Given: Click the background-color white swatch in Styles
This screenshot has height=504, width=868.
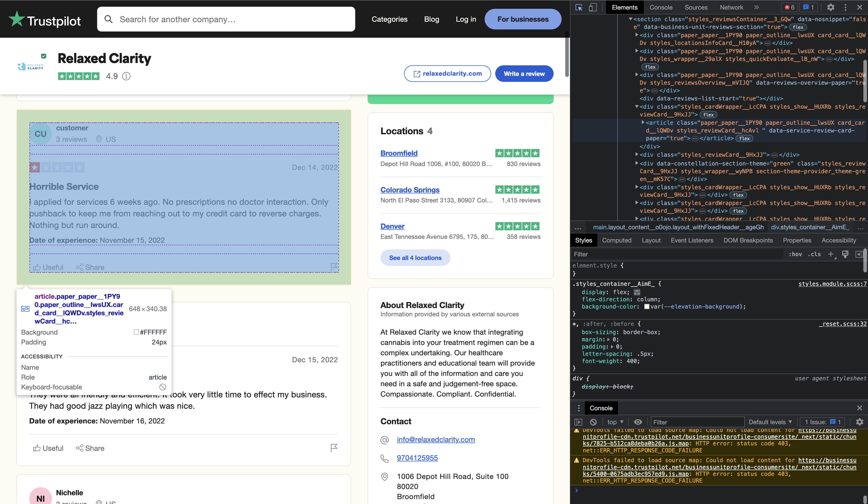Looking at the screenshot, I should pos(647,306).
